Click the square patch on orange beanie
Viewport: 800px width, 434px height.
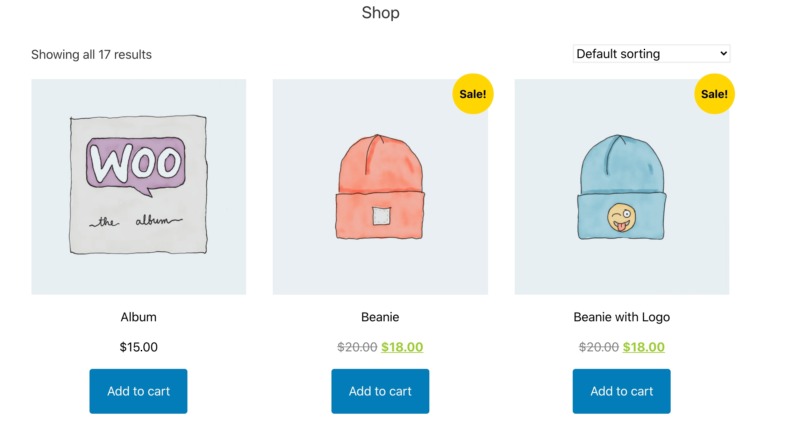click(x=380, y=215)
